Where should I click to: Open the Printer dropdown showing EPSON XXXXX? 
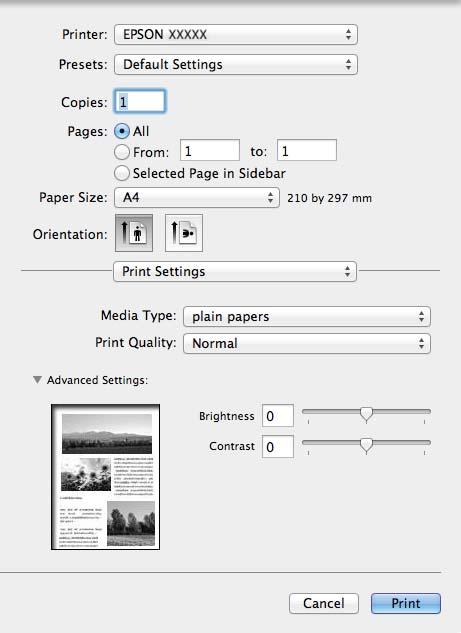point(236,34)
